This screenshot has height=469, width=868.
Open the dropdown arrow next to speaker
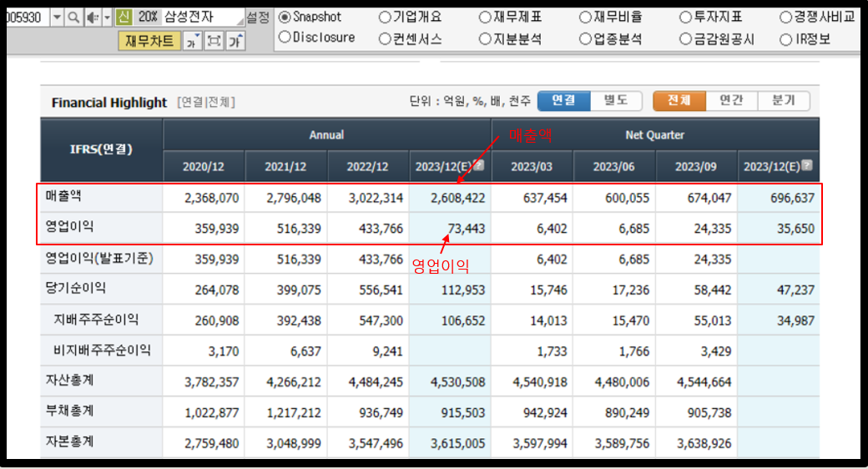[108, 18]
